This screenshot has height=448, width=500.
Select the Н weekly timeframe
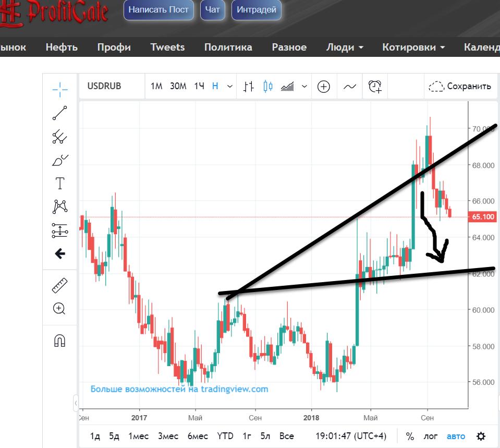pyautogui.click(x=215, y=86)
